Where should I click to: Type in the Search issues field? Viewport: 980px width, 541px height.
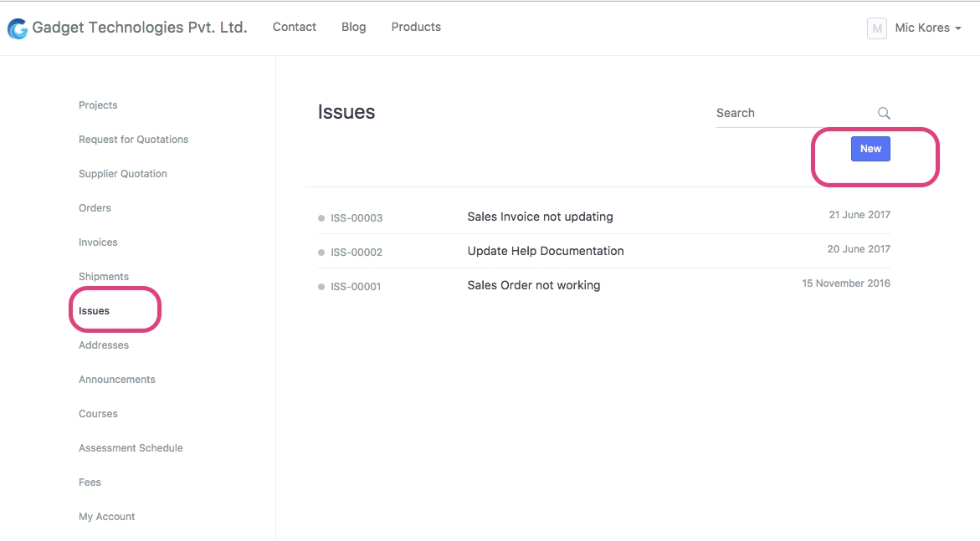pyautogui.click(x=791, y=113)
